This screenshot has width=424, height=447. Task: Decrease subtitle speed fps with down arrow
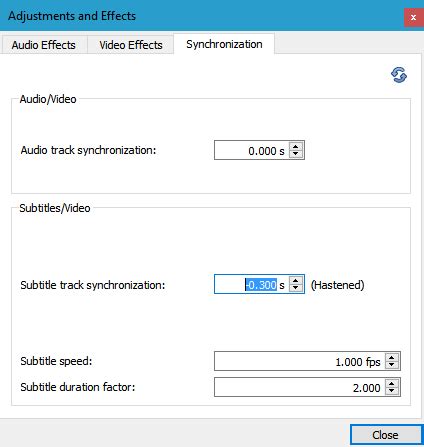click(392, 365)
